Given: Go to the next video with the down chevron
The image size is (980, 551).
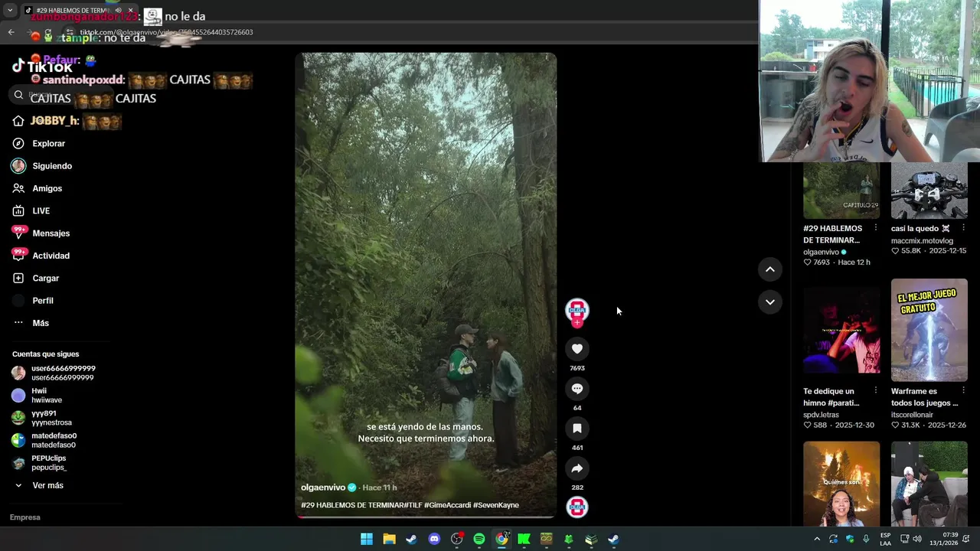Looking at the screenshot, I should (x=770, y=302).
